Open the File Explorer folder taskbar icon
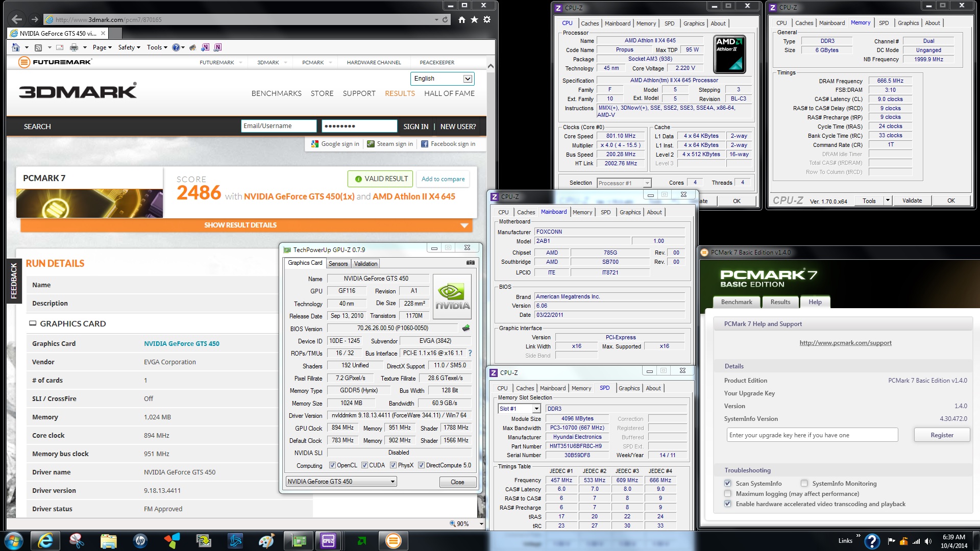 [x=108, y=541]
